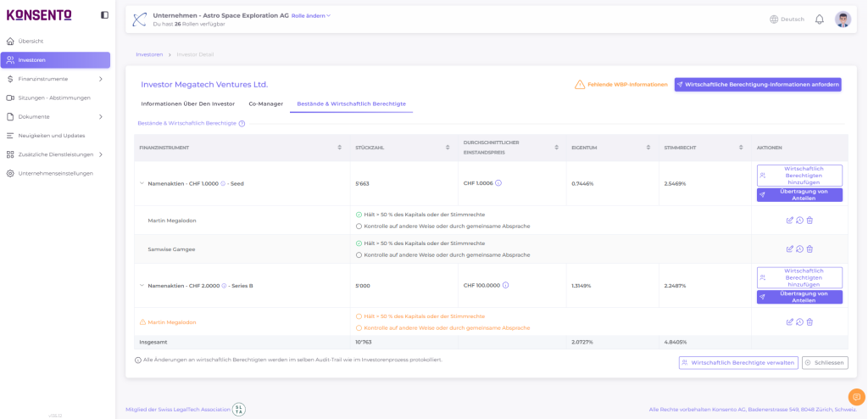Delete Martin Megalodon from the Series B section
The width and height of the screenshot is (868, 419).
click(x=810, y=322)
